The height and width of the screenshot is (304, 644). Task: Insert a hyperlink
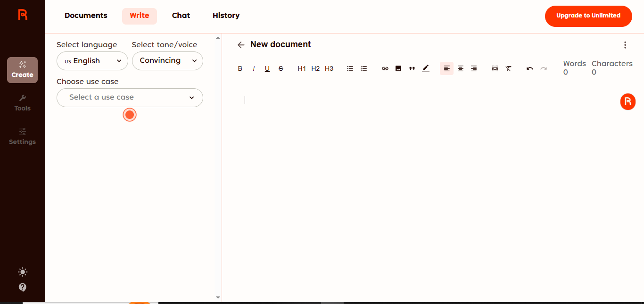[385, 68]
